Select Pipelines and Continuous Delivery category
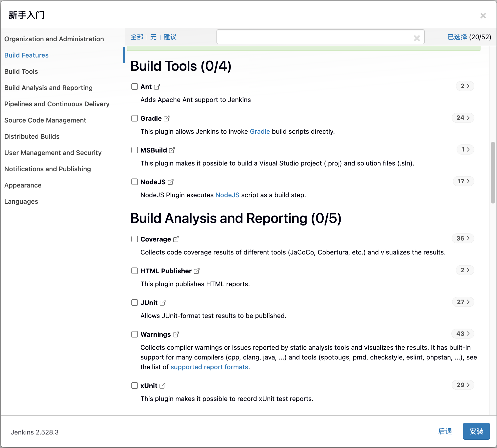This screenshot has width=497, height=448. (x=57, y=104)
